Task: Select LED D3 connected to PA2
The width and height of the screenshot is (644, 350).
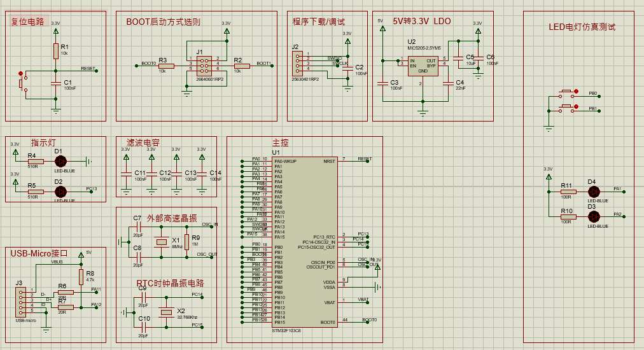Action: click(x=594, y=216)
